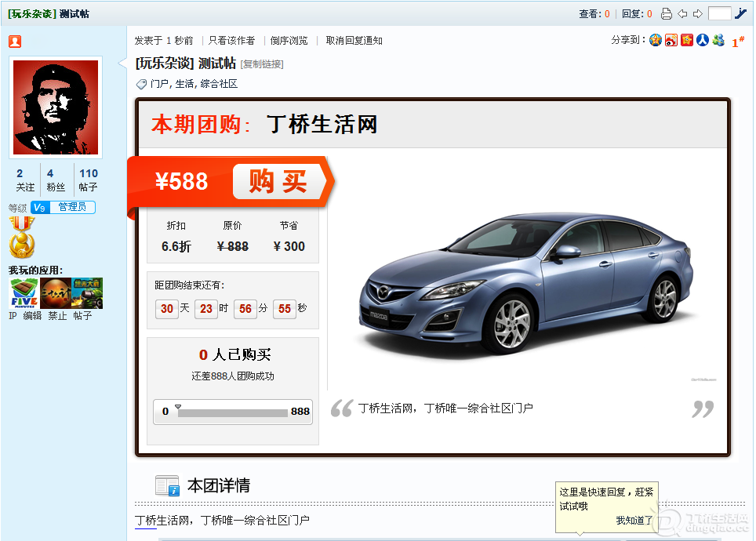The width and height of the screenshot is (756, 541).
Task: Share to Renren blue icon
Action: pos(703,41)
